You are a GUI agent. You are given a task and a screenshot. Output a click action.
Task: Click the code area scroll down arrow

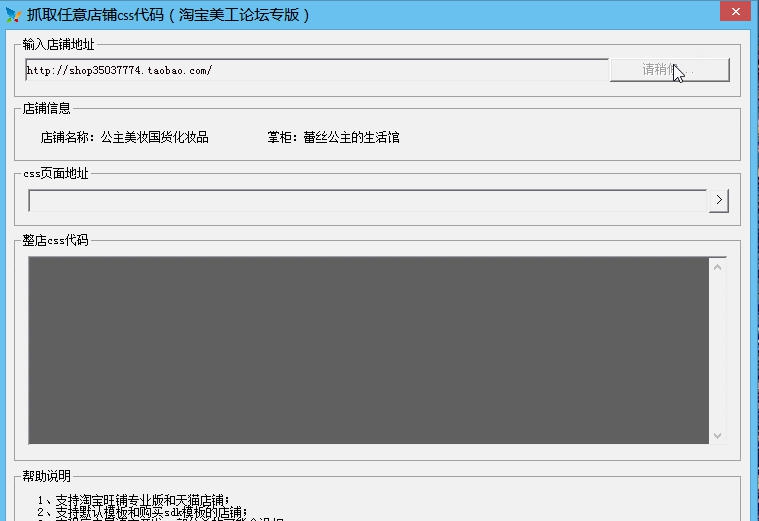717,435
